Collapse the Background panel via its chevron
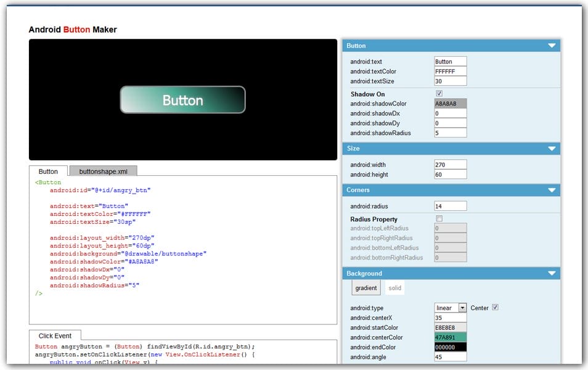Screen dimensions: 588x370 553,273
